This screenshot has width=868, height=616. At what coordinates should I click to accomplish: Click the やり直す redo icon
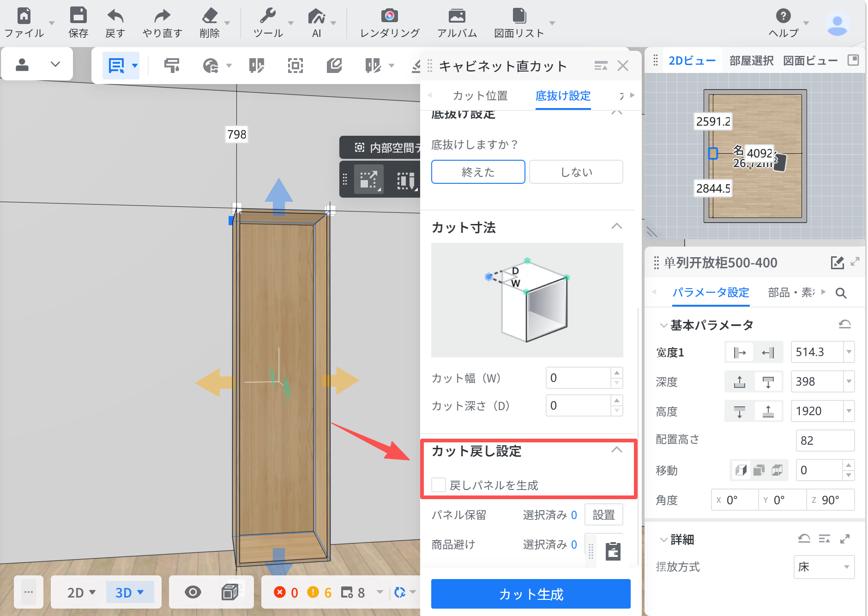[x=162, y=16]
